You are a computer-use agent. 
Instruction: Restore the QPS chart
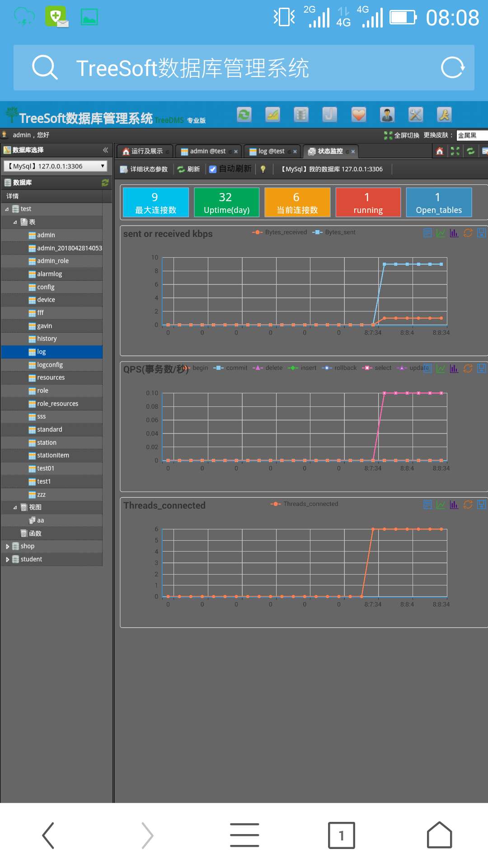tap(468, 368)
